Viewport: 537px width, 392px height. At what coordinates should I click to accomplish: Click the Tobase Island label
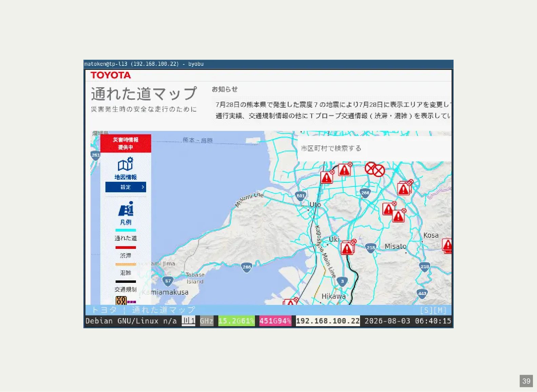tap(195, 278)
